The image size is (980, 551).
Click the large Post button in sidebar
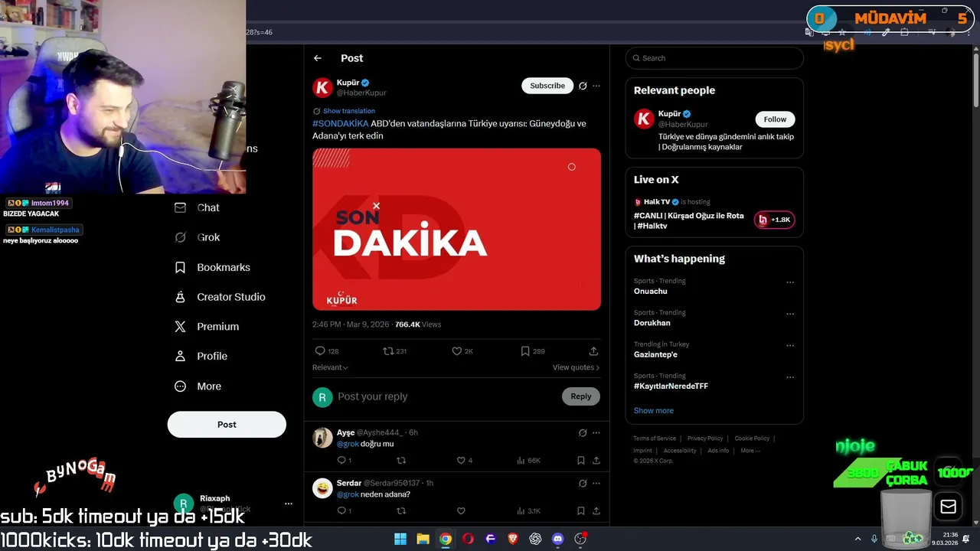point(227,425)
